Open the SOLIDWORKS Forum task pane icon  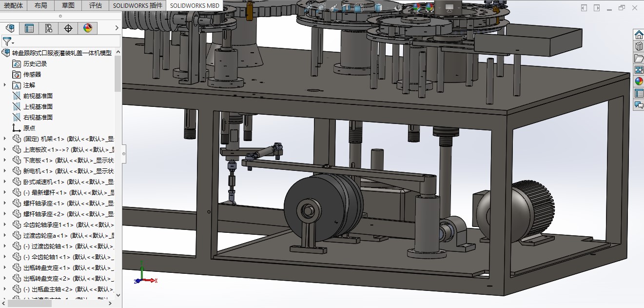[639, 105]
